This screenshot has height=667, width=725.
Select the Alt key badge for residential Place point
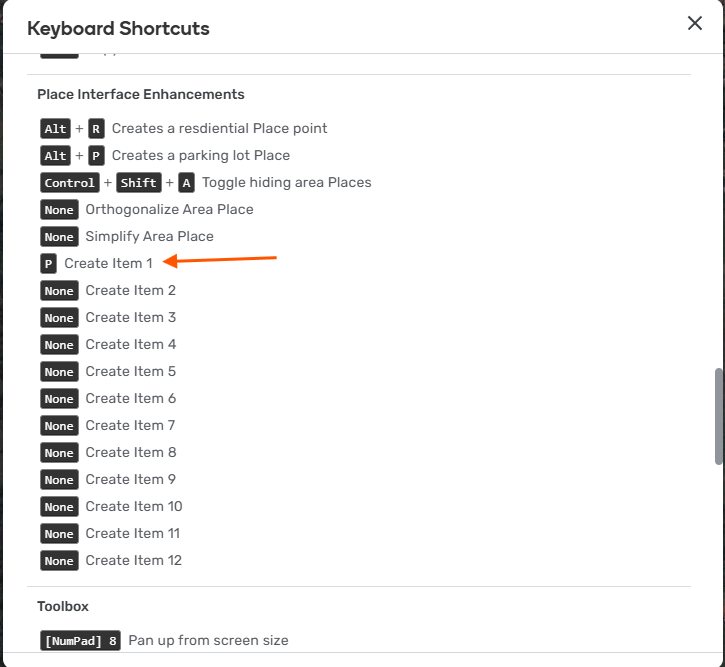pos(56,129)
